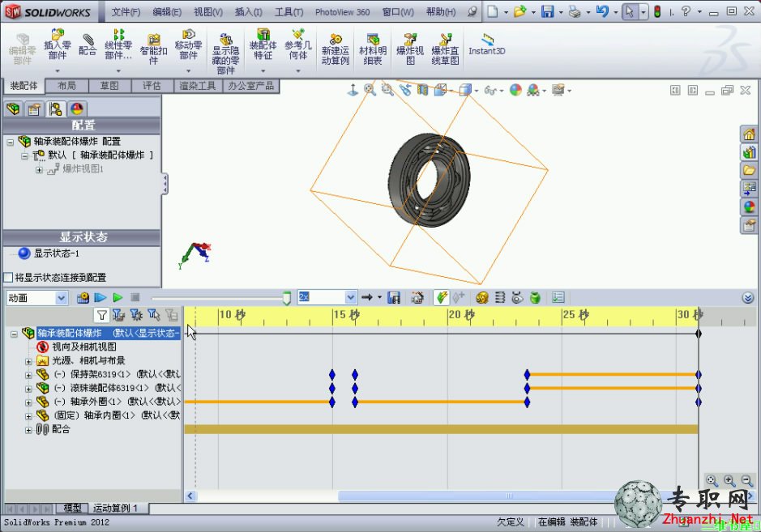Click the green Play button
Screen dimensions: 761x532
click(118, 298)
